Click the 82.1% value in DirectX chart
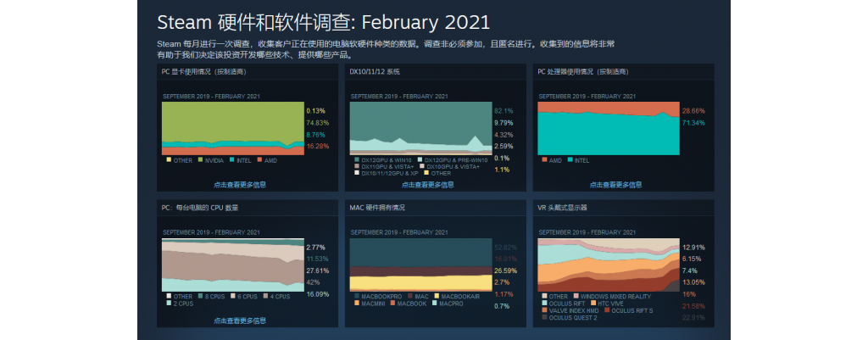The image size is (868, 340). [504, 111]
